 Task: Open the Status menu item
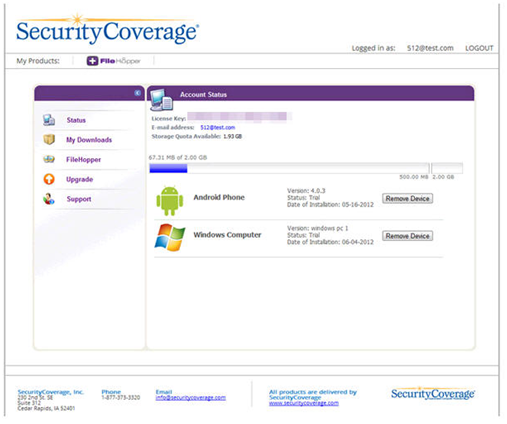pos(76,120)
